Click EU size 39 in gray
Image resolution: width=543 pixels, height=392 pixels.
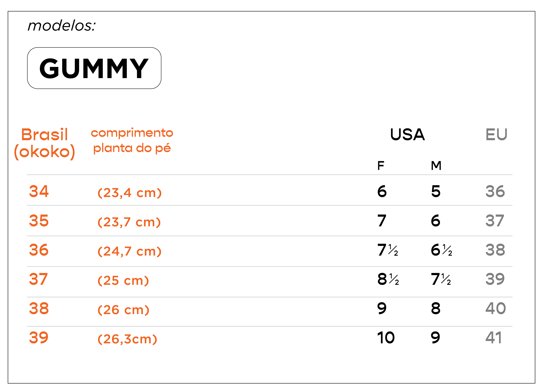click(x=495, y=279)
